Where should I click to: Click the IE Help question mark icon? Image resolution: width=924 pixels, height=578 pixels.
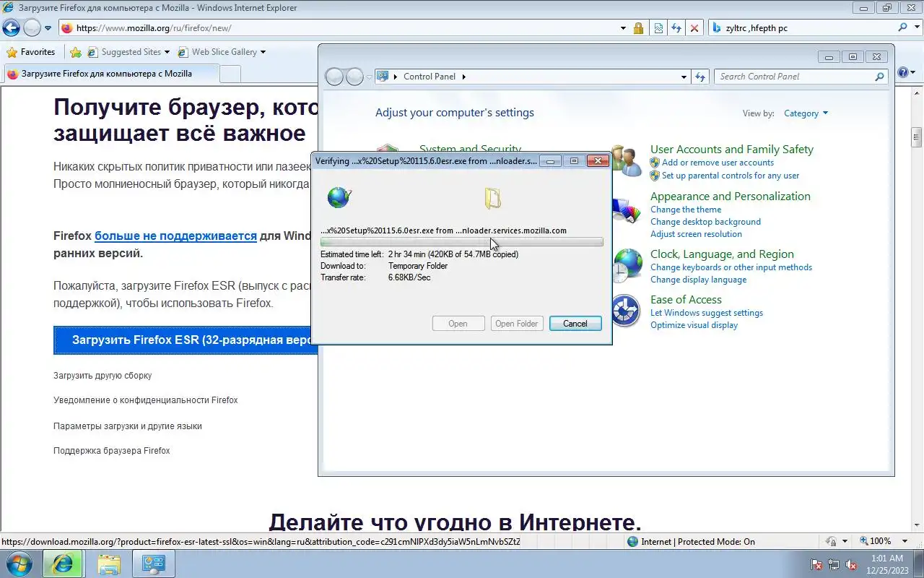click(902, 73)
